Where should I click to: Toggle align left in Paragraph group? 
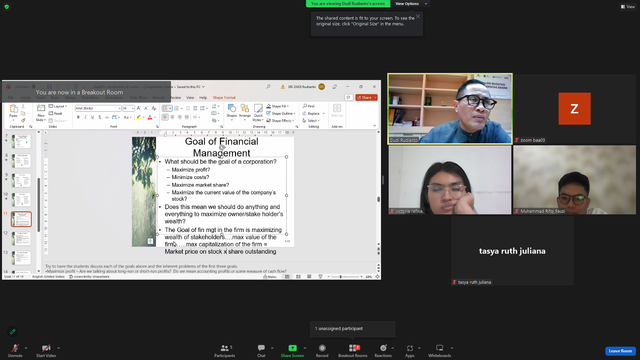tap(165, 117)
